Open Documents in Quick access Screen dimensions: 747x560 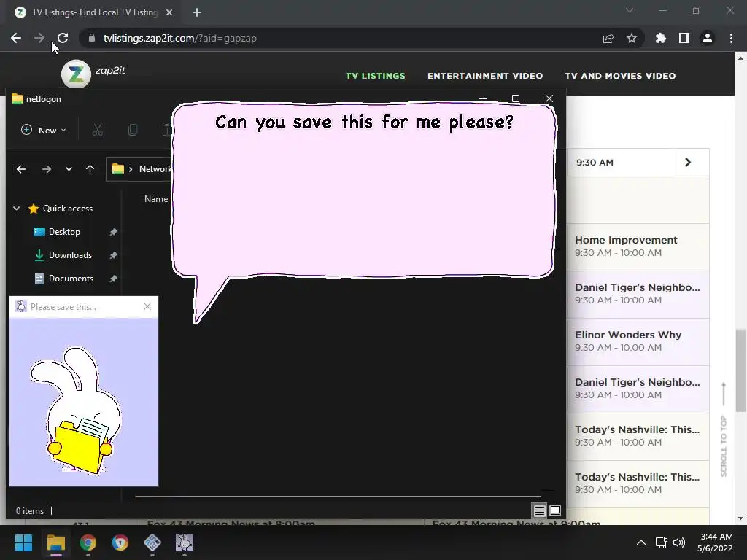(71, 279)
